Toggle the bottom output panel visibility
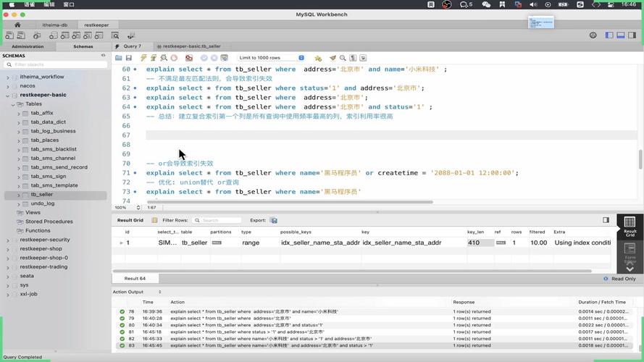Viewport: 644px width, 362px height. pyautogui.click(x=621, y=35)
